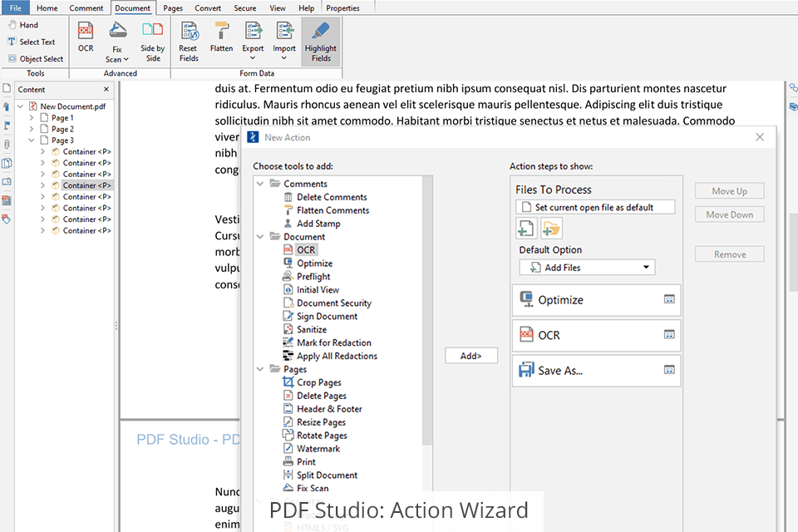Open settings for OCR action step

pos(669,334)
